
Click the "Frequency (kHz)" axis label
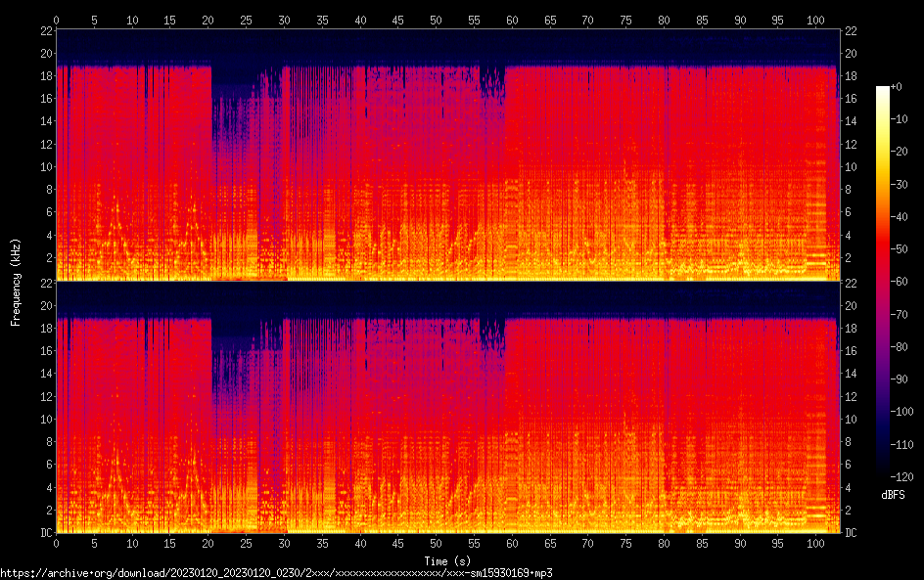pyautogui.click(x=16, y=281)
